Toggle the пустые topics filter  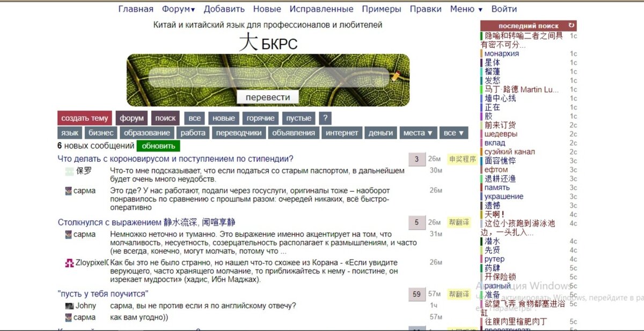tap(298, 118)
